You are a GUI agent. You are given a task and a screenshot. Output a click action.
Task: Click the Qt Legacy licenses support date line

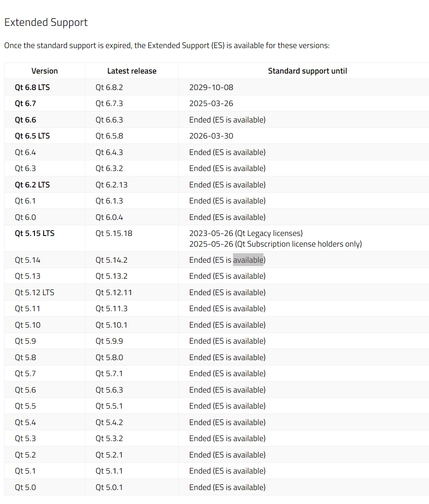pos(246,234)
